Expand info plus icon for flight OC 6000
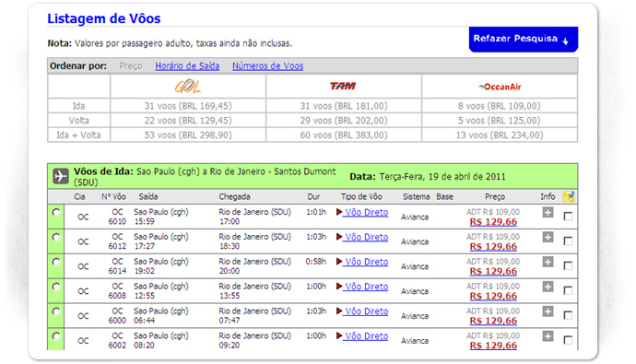This screenshot has width=636, height=364. pos(548,311)
